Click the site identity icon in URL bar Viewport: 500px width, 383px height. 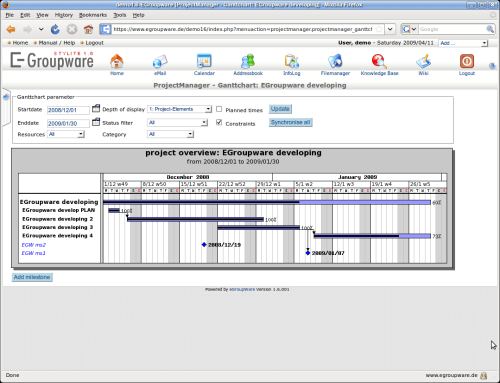coord(105,29)
